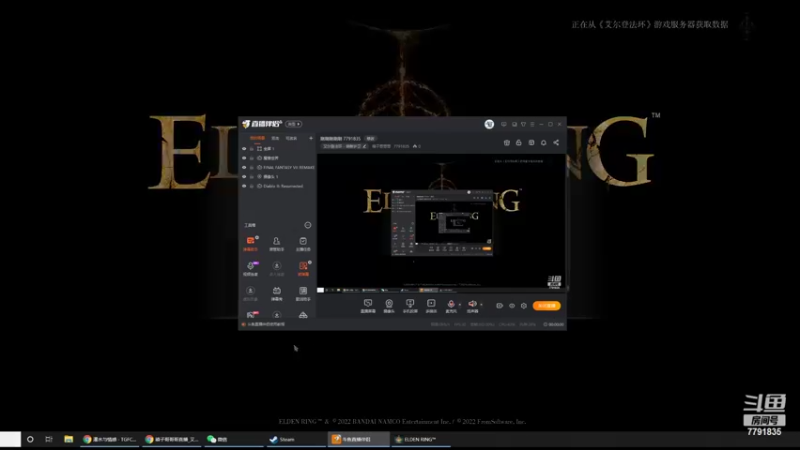Open the orange control-panel tool in toolbox second row
800x450 pixels.
(303, 268)
